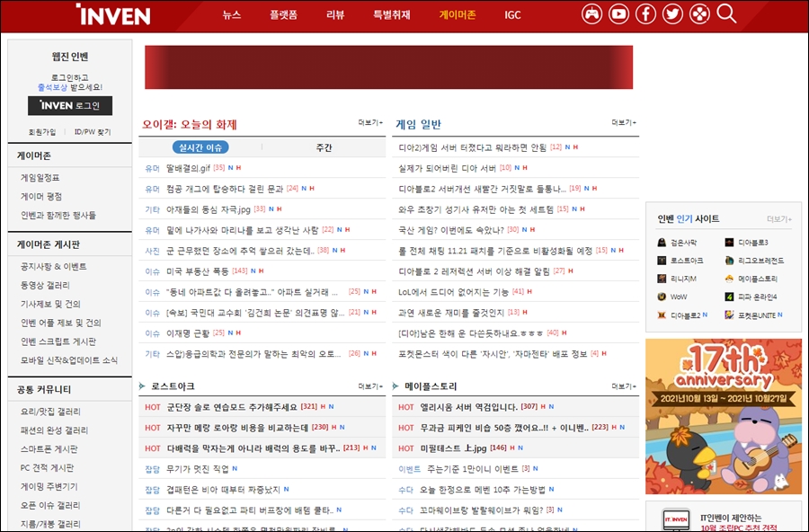Expand 더보기 for 인벤 인기 사이트

(779, 219)
